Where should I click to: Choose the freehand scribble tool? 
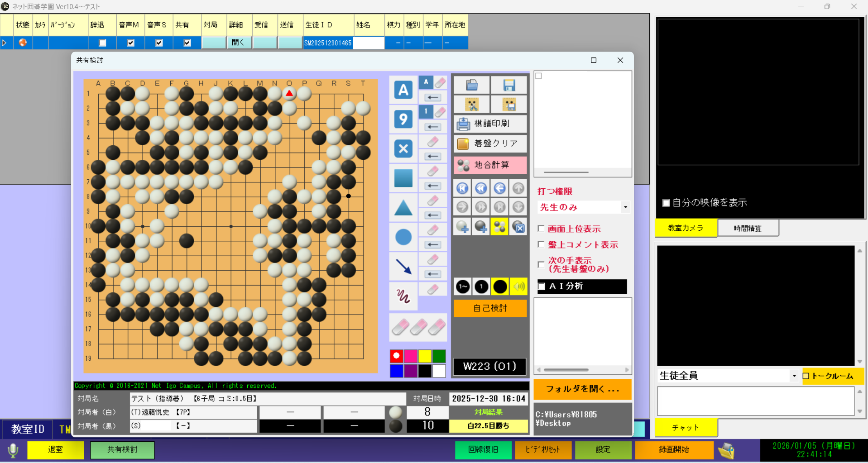[x=403, y=296]
